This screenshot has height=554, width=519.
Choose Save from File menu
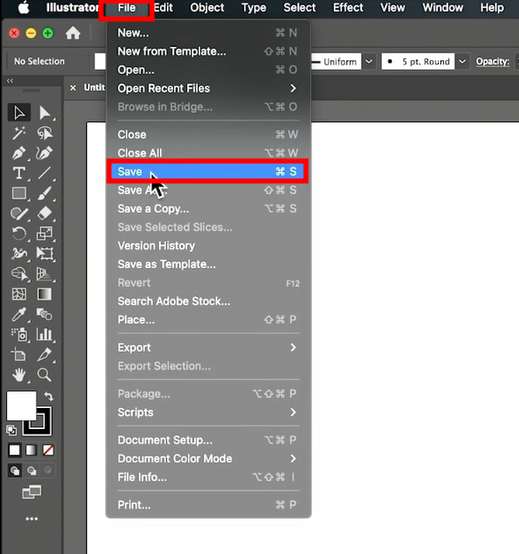pyautogui.click(x=207, y=172)
